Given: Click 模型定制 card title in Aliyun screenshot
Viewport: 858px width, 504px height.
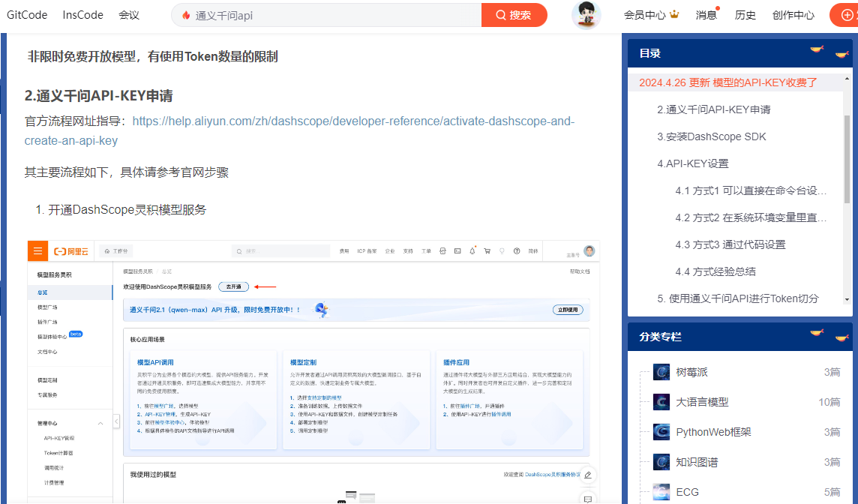Looking at the screenshot, I should (x=302, y=362).
